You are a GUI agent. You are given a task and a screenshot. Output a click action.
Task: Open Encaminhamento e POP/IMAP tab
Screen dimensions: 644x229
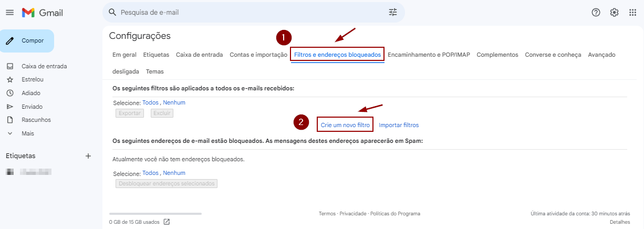coord(429,55)
